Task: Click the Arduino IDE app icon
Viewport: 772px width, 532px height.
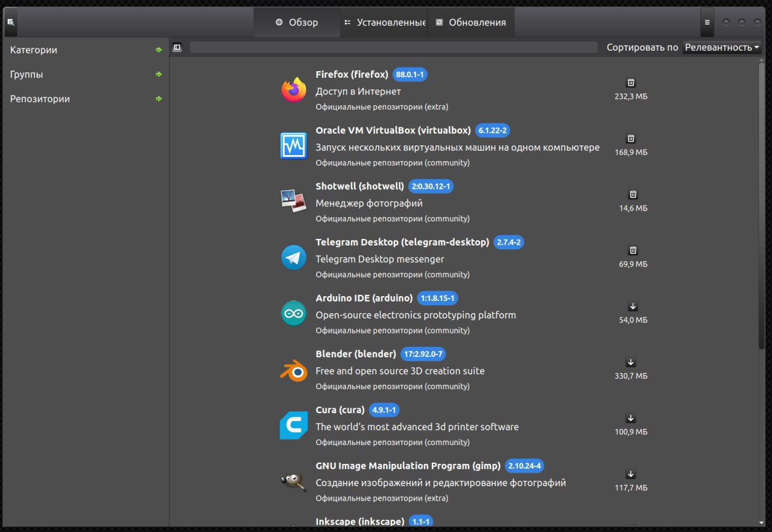Action: coord(294,314)
